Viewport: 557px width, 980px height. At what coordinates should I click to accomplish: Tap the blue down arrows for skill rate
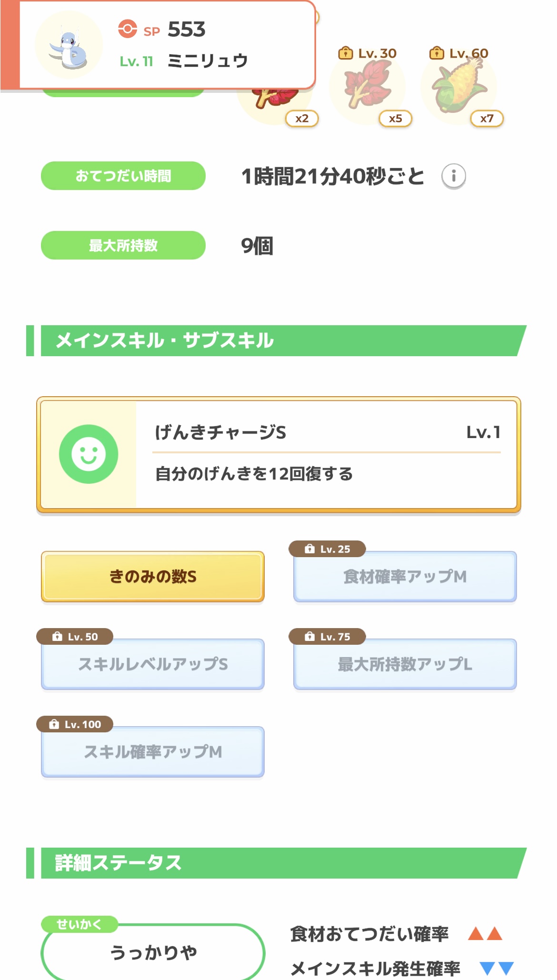(496, 968)
